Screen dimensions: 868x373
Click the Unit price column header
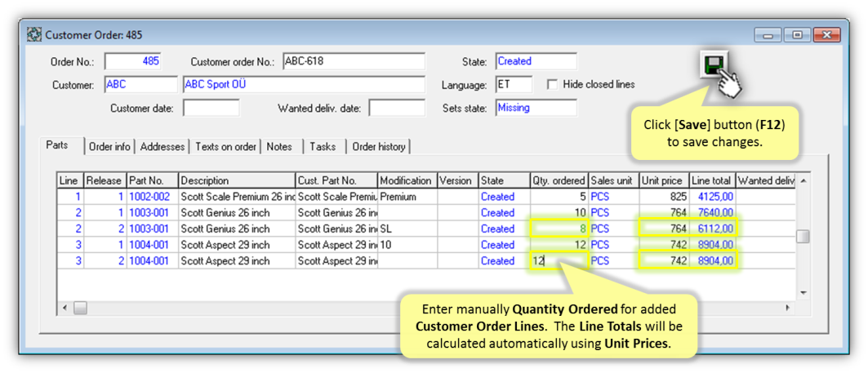(x=665, y=180)
